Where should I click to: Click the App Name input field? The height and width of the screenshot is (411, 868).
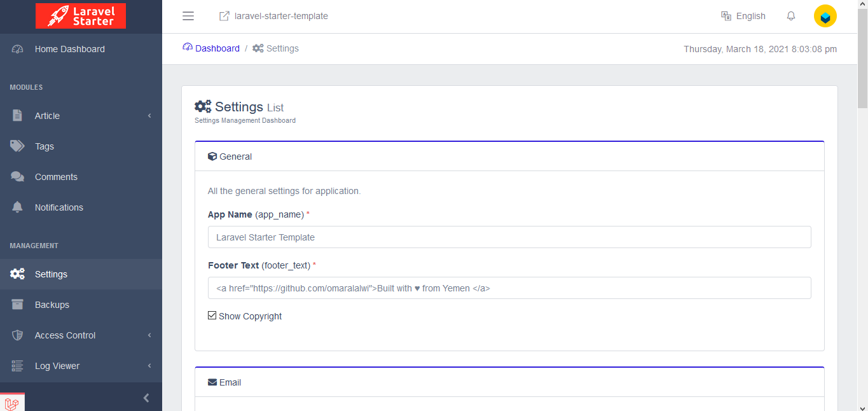509,237
